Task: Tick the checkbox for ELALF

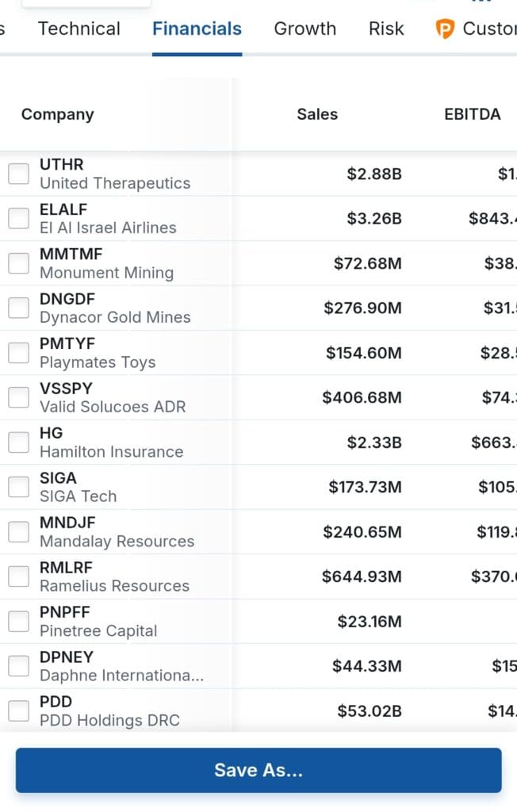Action: 18,218
